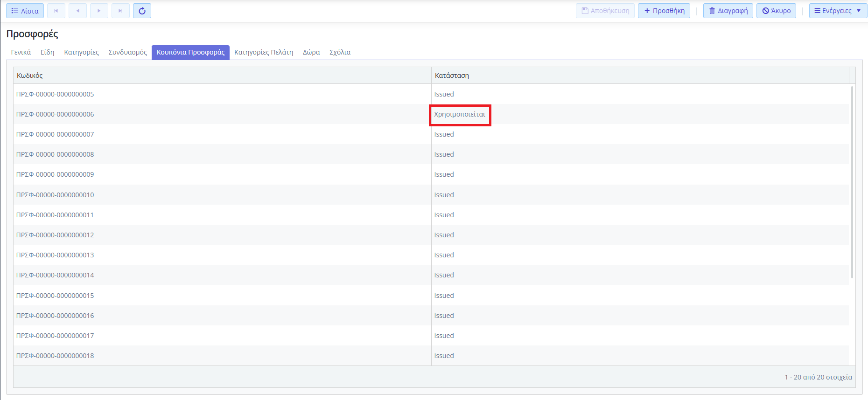This screenshot has width=868, height=400.
Task: Go to the next record
Action: [99, 11]
